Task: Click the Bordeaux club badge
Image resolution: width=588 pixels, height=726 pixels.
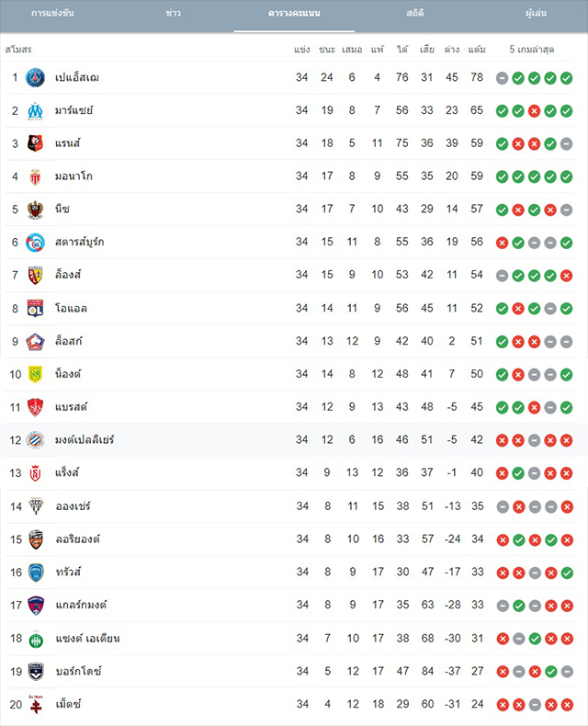Action: click(x=36, y=672)
